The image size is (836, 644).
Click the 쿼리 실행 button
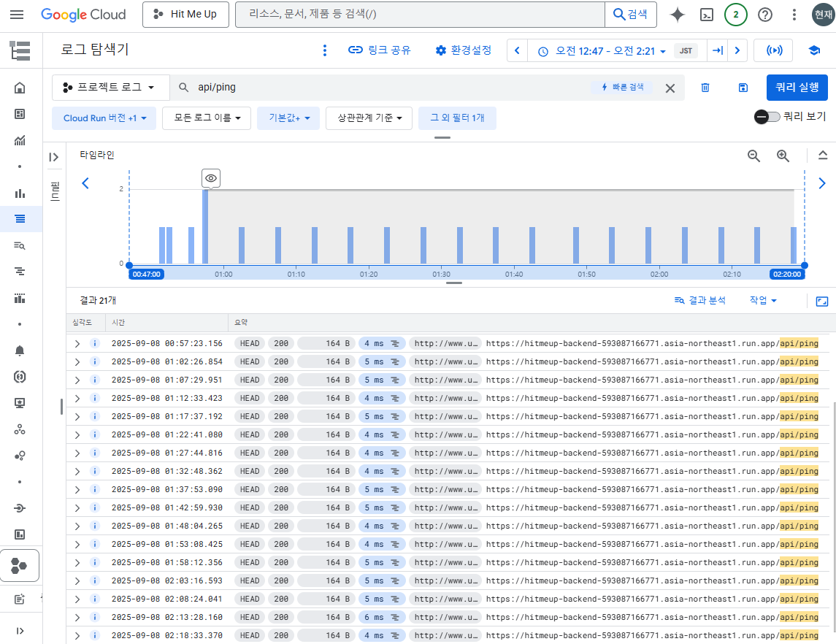coord(797,87)
